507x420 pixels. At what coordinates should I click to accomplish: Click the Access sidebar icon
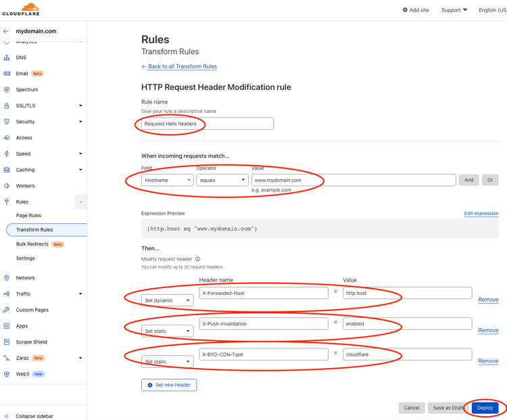[7, 138]
